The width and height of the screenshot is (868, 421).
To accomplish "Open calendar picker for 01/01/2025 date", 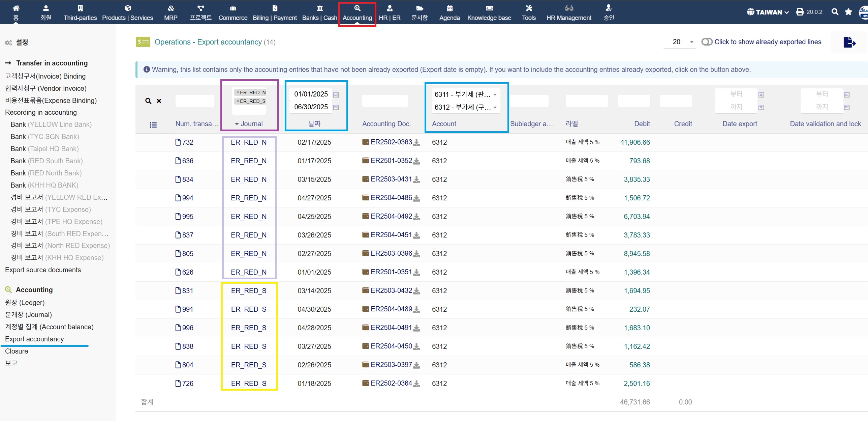I will point(336,95).
